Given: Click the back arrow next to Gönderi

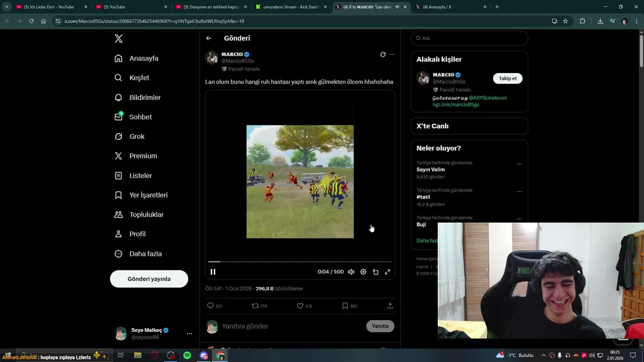Looking at the screenshot, I should tap(208, 38).
